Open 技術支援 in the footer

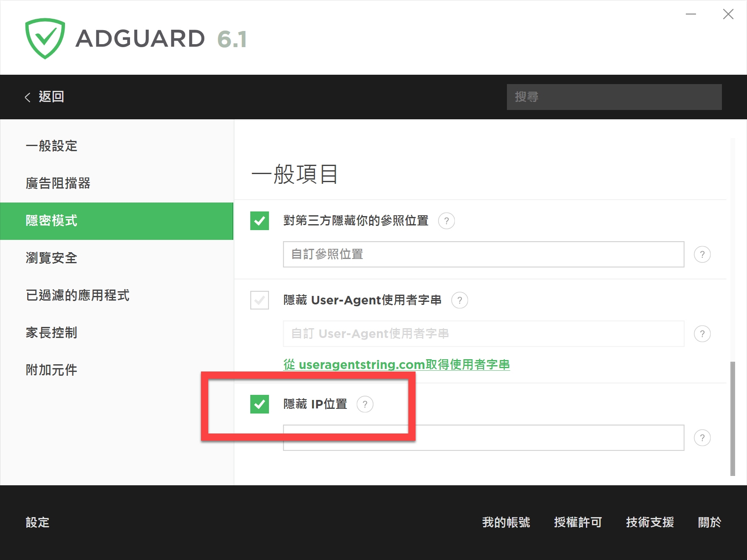pos(650,522)
